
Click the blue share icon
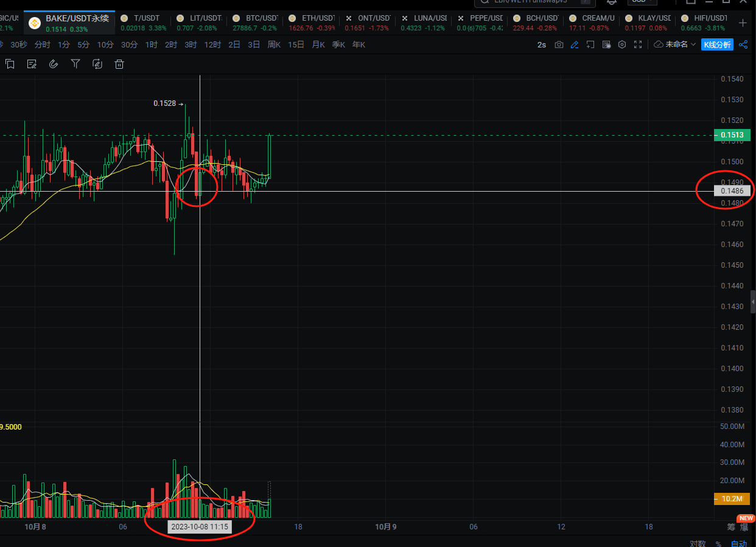[743, 44]
